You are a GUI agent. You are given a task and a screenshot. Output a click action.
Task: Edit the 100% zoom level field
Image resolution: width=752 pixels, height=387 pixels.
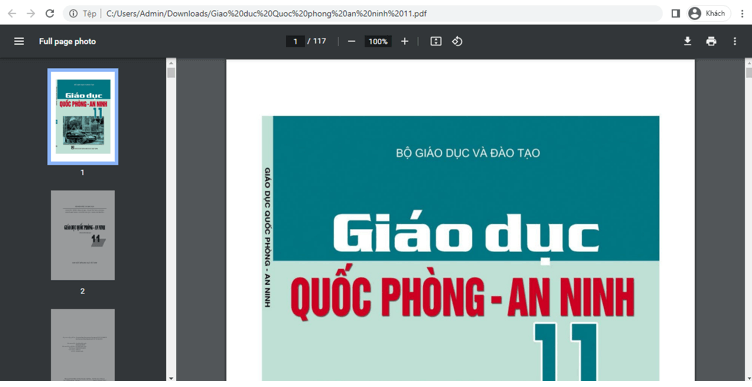(378, 41)
